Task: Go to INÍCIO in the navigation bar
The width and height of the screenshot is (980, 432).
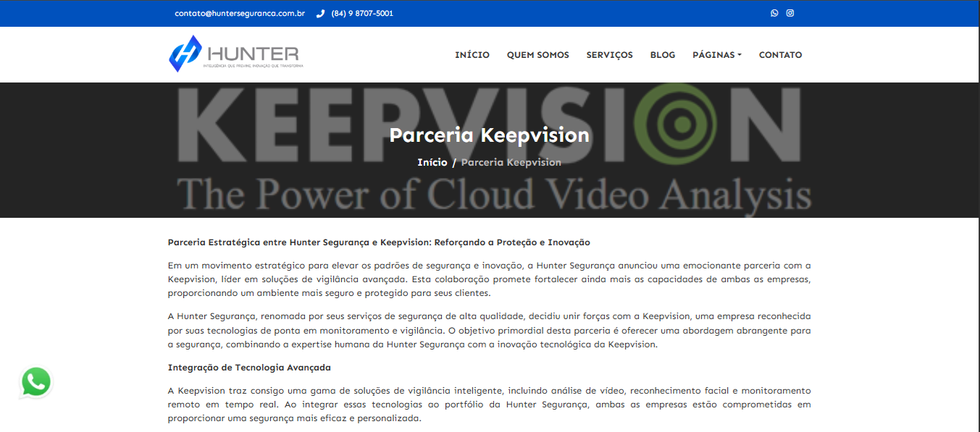Action: pos(472,55)
